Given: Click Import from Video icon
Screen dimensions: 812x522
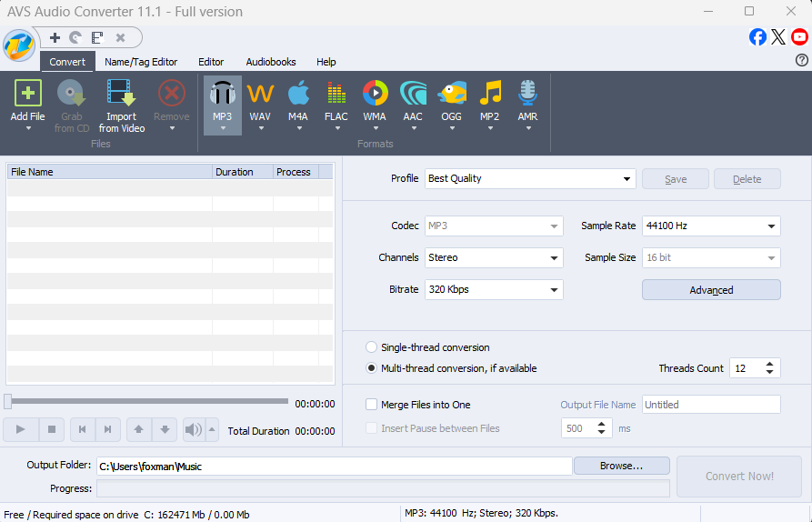Looking at the screenshot, I should click(122, 93).
